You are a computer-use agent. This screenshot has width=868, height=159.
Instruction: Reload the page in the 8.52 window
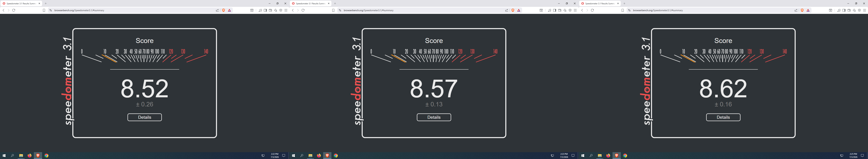pyautogui.click(x=14, y=10)
